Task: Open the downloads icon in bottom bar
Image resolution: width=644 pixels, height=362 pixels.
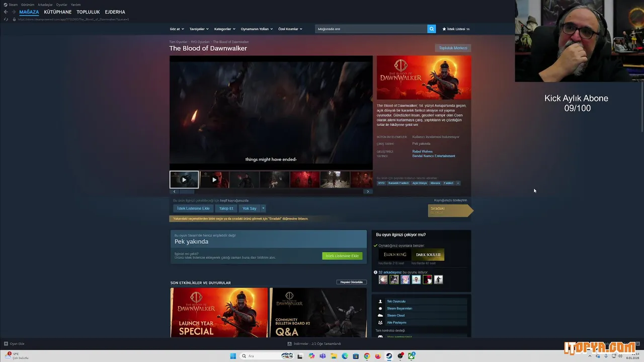Action: (289, 343)
